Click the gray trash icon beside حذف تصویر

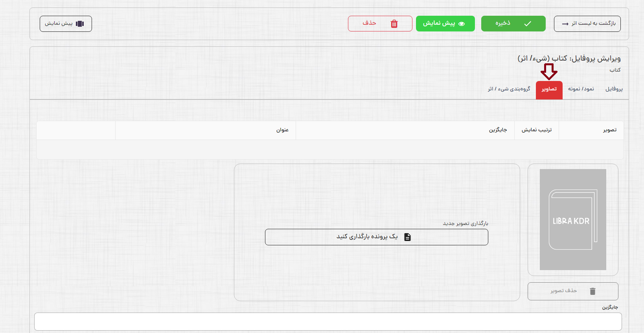[x=592, y=291]
